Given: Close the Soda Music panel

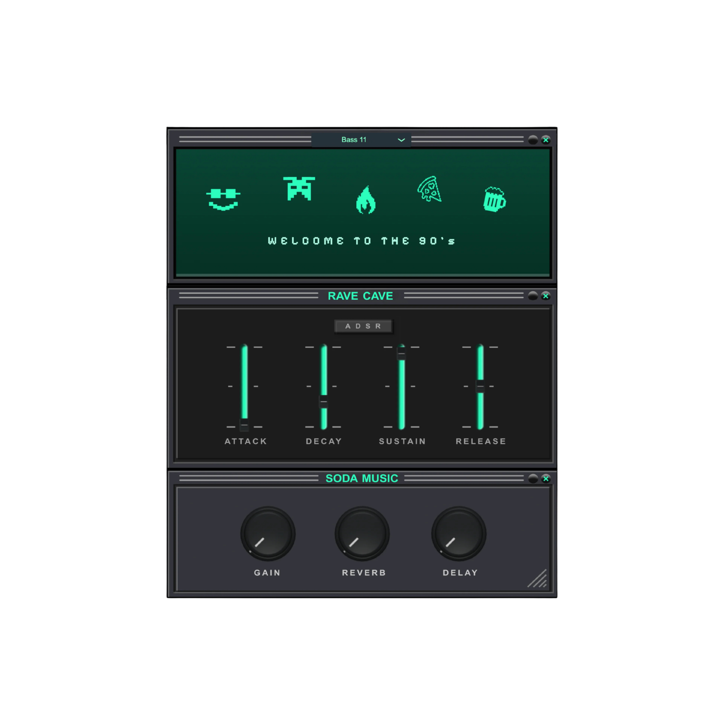Looking at the screenshot, I should 546,479.
